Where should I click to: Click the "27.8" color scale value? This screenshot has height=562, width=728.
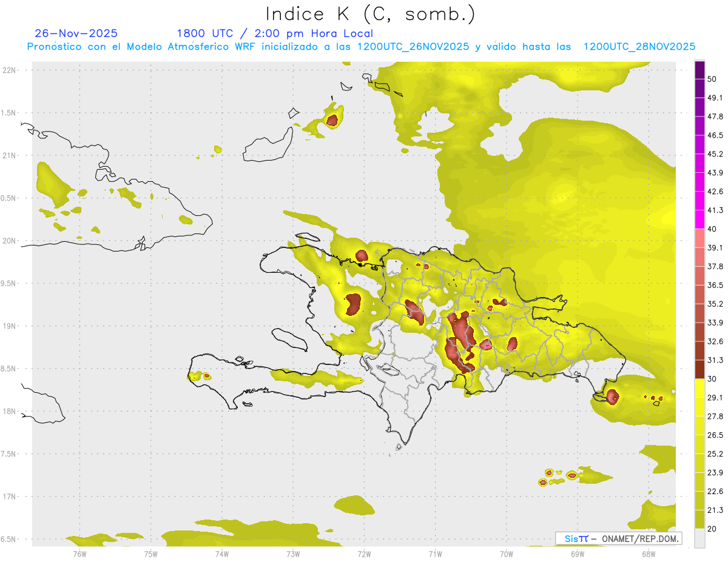[715, 416]
